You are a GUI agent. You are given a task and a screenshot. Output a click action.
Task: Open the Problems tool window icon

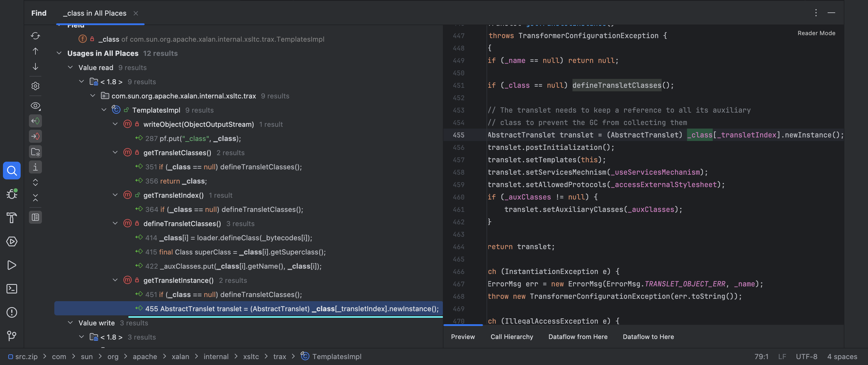click(12, 312)
